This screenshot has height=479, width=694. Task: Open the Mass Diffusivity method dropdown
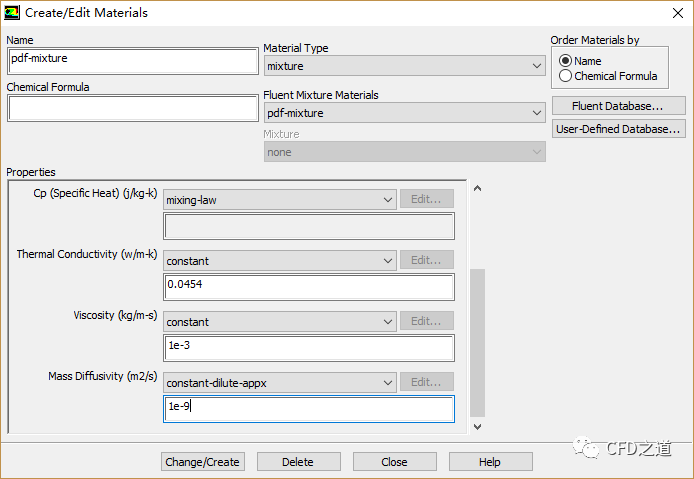pyautogui.click(x=280, y=383)
